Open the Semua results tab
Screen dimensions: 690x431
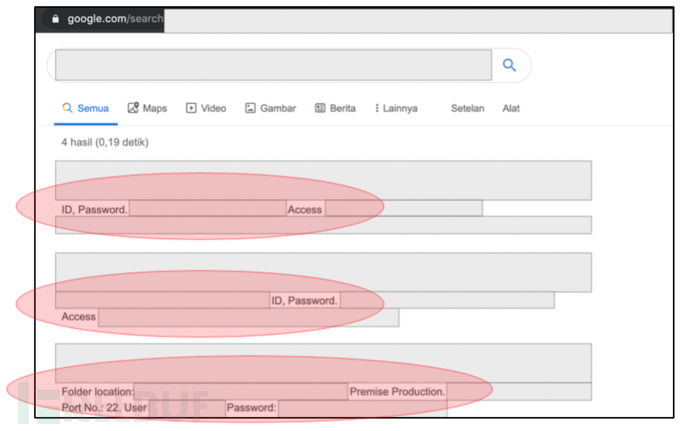(x=86, y=108)
